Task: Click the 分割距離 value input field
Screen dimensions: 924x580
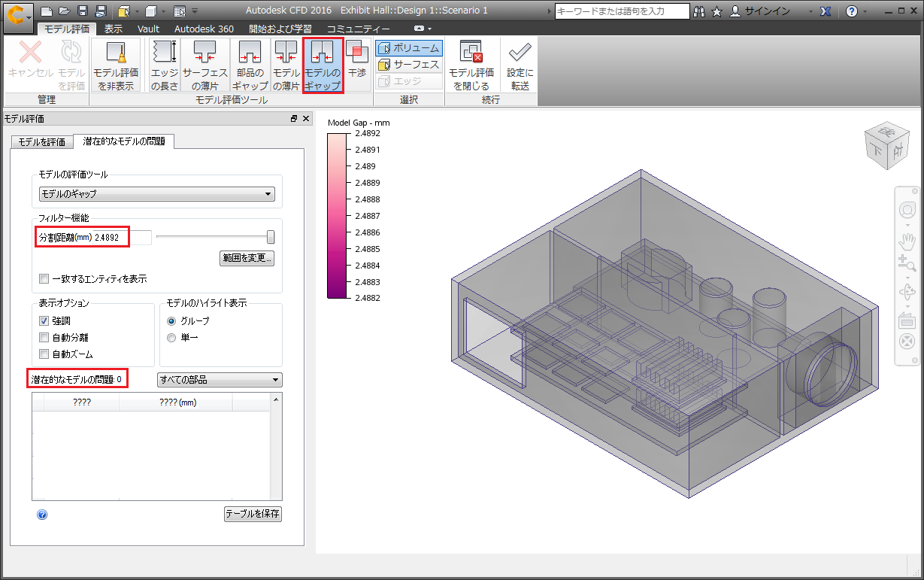Action: tap(123, 238)
